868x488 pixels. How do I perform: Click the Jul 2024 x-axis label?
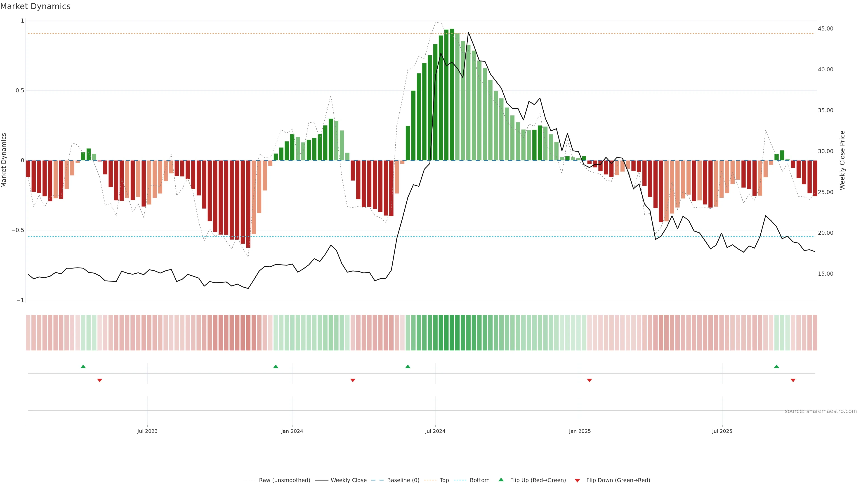click(435, 431)
